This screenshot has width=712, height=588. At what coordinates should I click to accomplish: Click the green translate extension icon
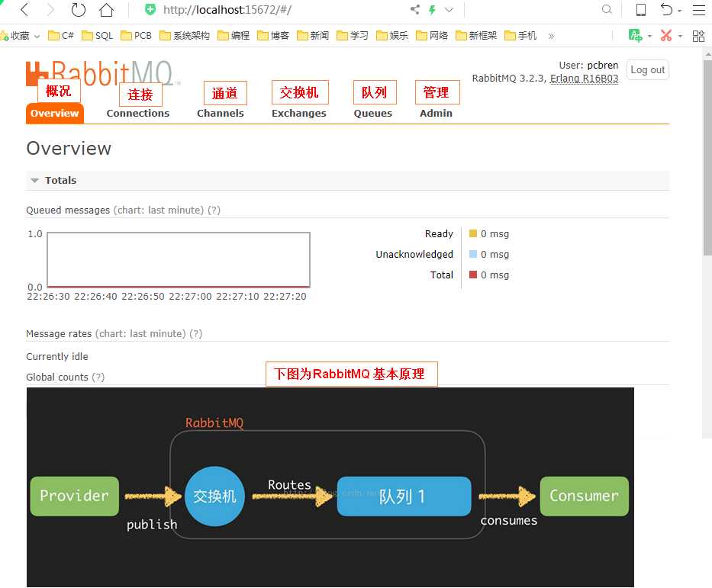click(635, 35)
